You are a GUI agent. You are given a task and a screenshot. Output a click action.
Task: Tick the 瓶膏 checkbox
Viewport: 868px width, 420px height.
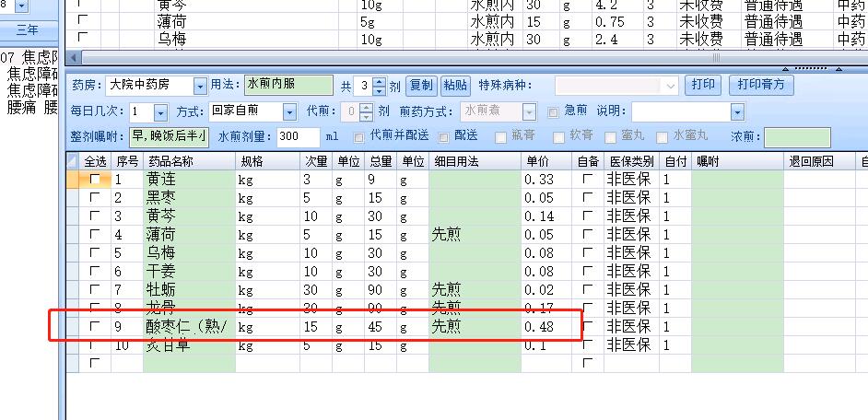[x=500, y=138]
